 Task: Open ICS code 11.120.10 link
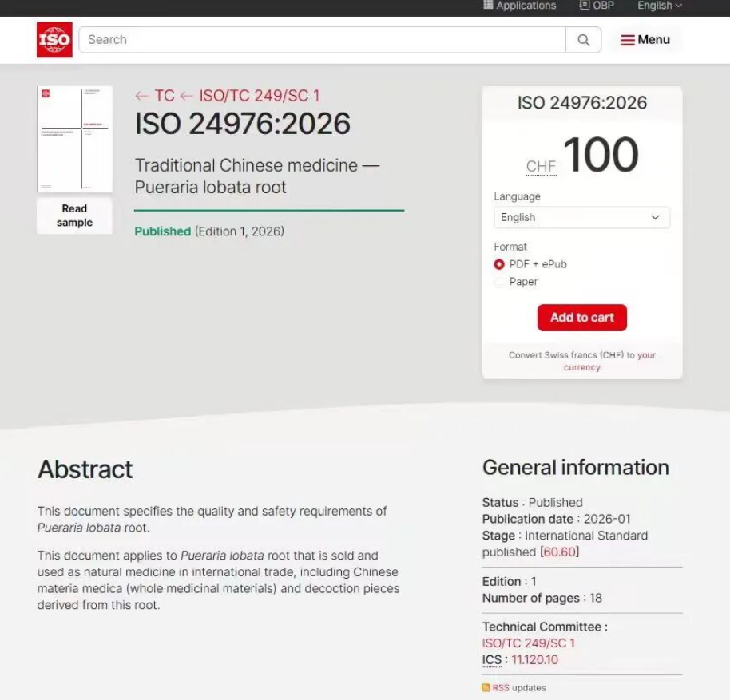click(534, 660)
